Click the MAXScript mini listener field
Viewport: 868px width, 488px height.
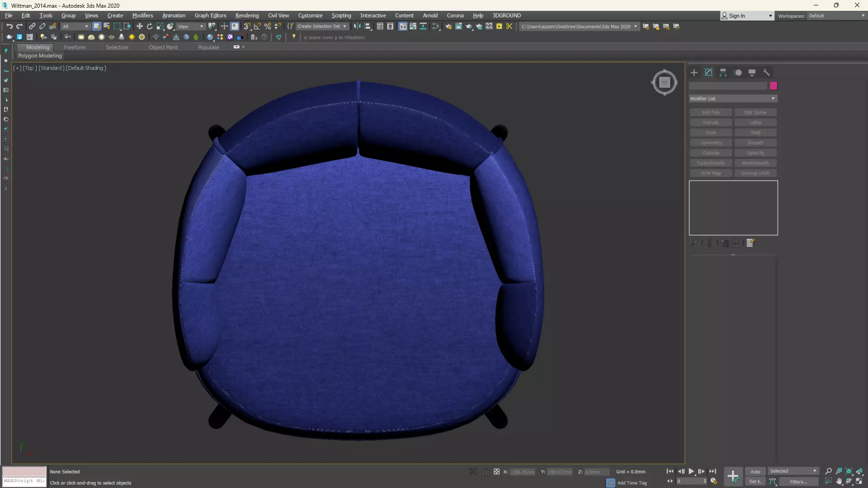coord(24,481)
